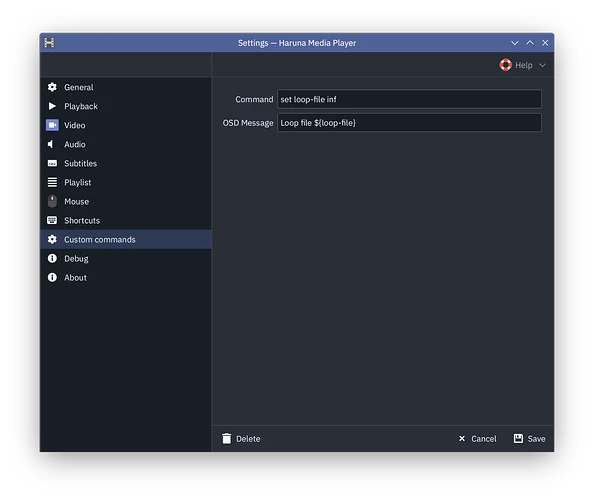Click the Playlist lines icon
This screenshot has width=595, height=500.
click(52, 182)
